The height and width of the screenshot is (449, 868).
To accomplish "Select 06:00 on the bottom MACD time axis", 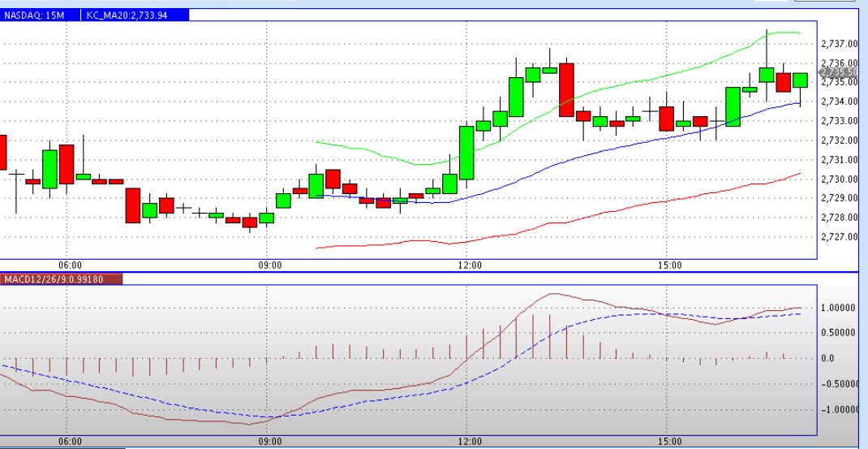I will (70, 441).
